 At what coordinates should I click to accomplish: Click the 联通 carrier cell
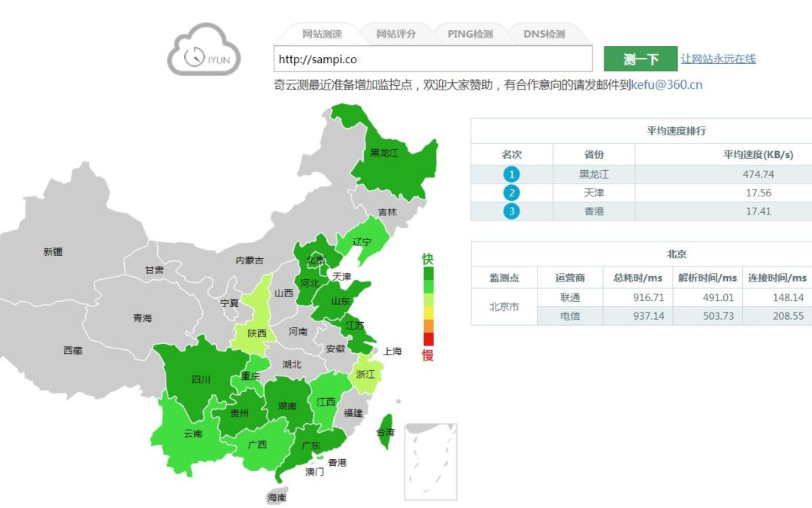point(570,297)
